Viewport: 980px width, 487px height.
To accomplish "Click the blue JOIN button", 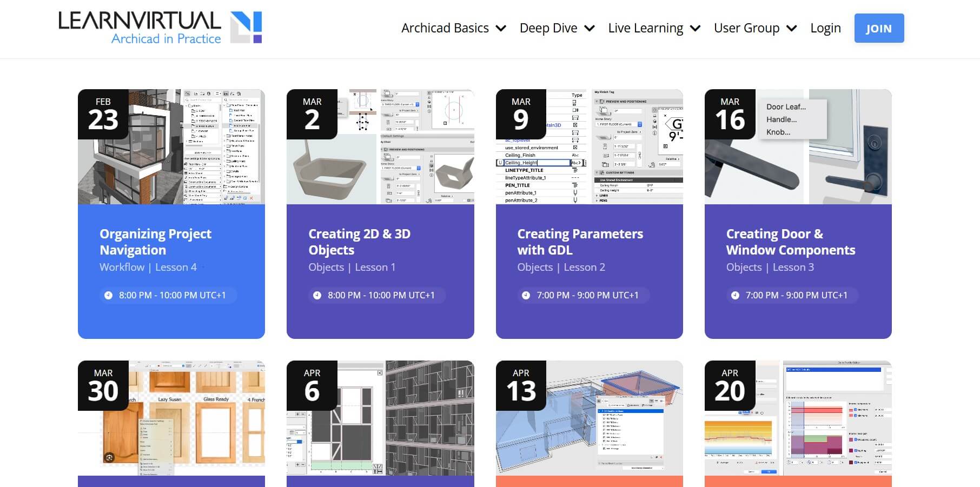I will pos(879,28).
